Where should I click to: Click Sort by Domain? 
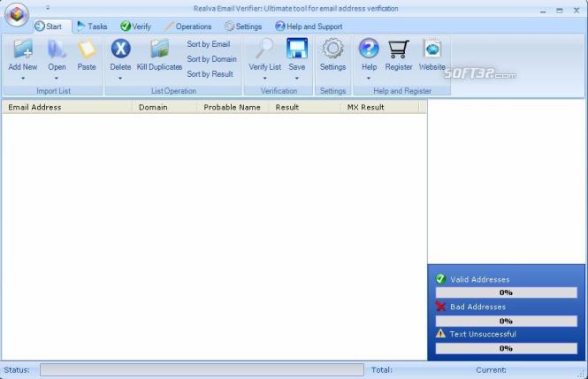coord(211,59)
